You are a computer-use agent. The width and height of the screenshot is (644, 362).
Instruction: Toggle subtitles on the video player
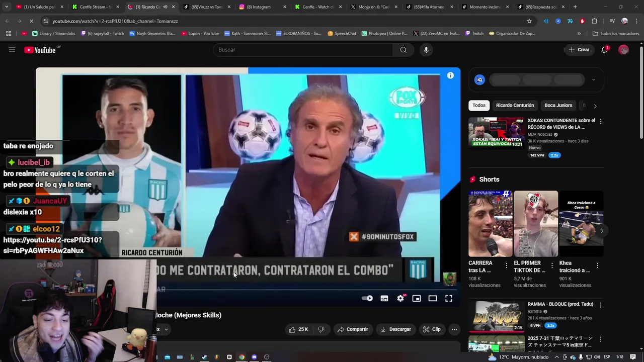point(384,298)
